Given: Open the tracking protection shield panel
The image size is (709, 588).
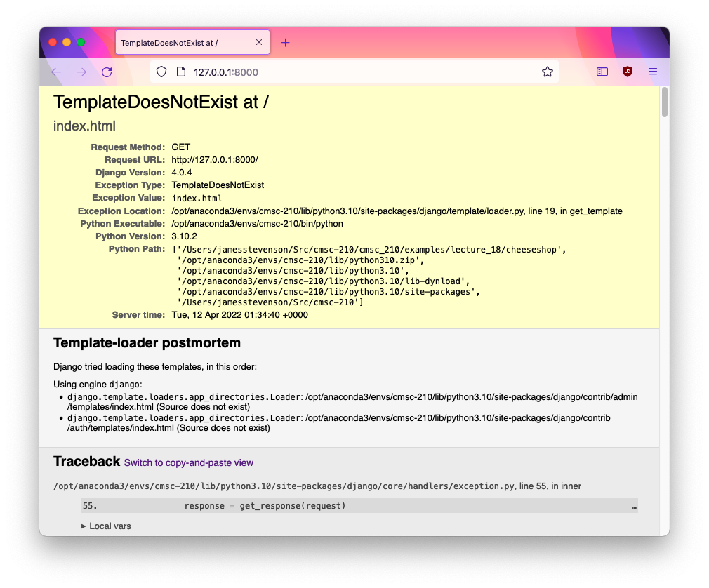Looking at the screenshot, I should pyautogui.click(x=161, y=72).
